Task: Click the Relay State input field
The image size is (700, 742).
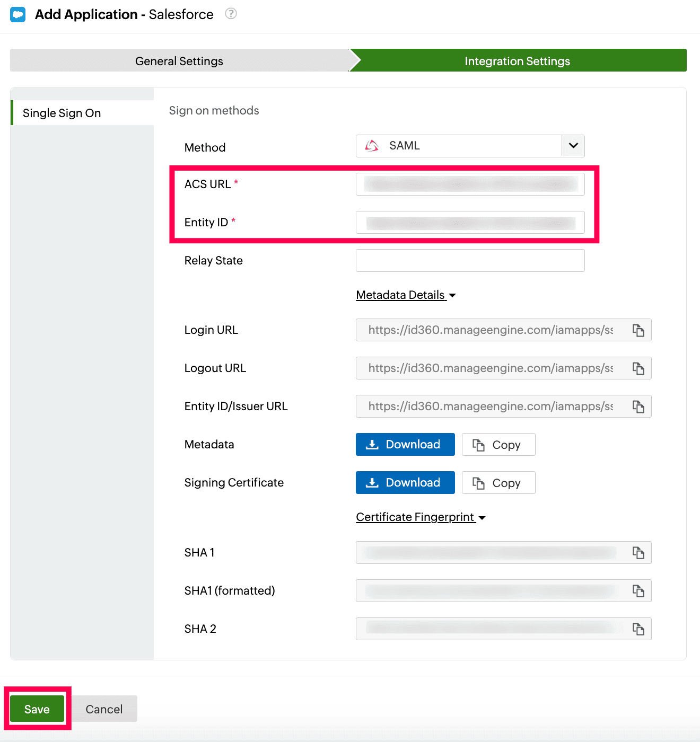Action: 470,260
